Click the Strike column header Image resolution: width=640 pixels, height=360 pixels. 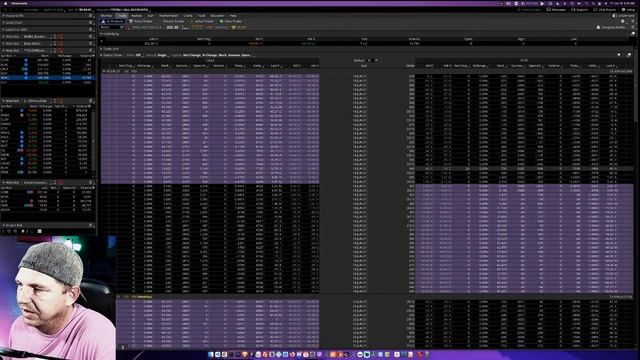point(410,66)
